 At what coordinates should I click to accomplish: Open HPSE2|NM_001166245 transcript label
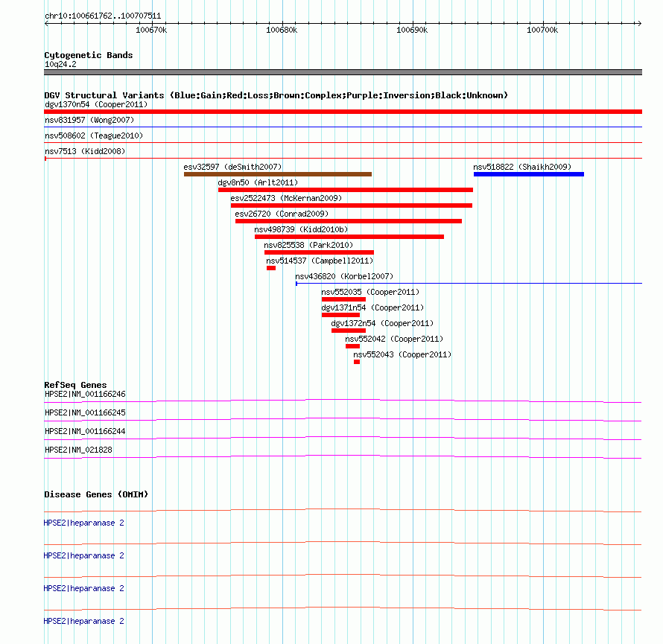(85, 413)
